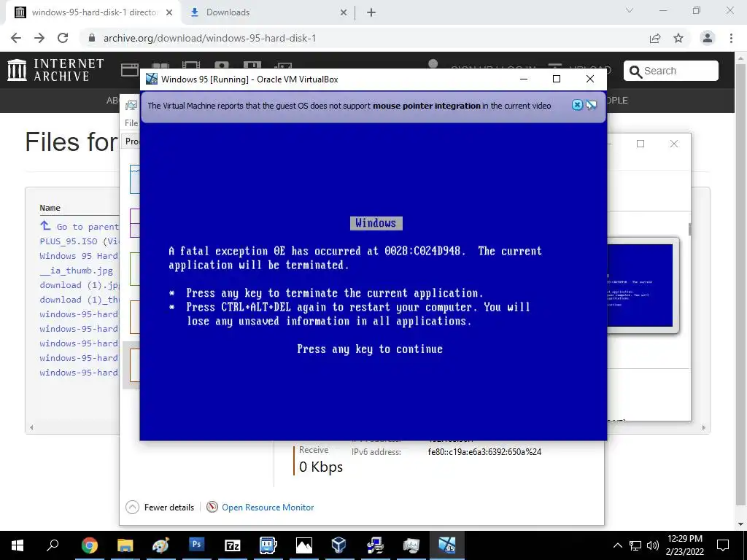
Task: Open VirtualBox Manager cube icon in taskbar
Action: point(339,545)
